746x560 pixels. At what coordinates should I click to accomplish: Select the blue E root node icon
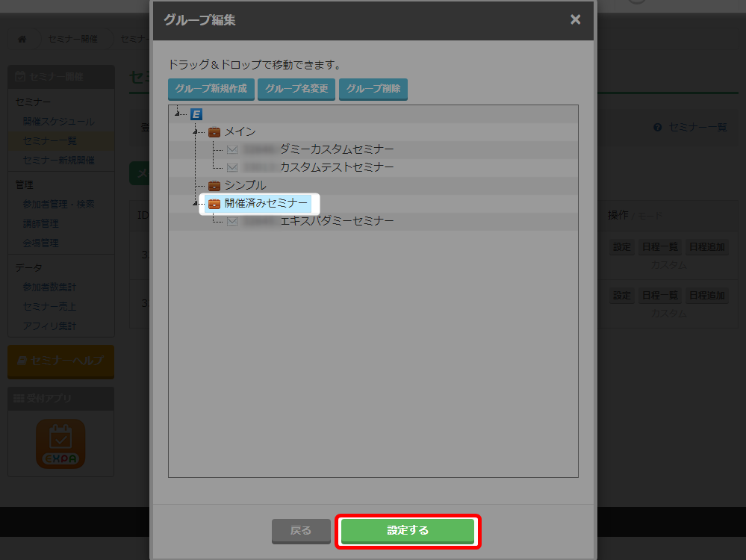click(196, 114)
